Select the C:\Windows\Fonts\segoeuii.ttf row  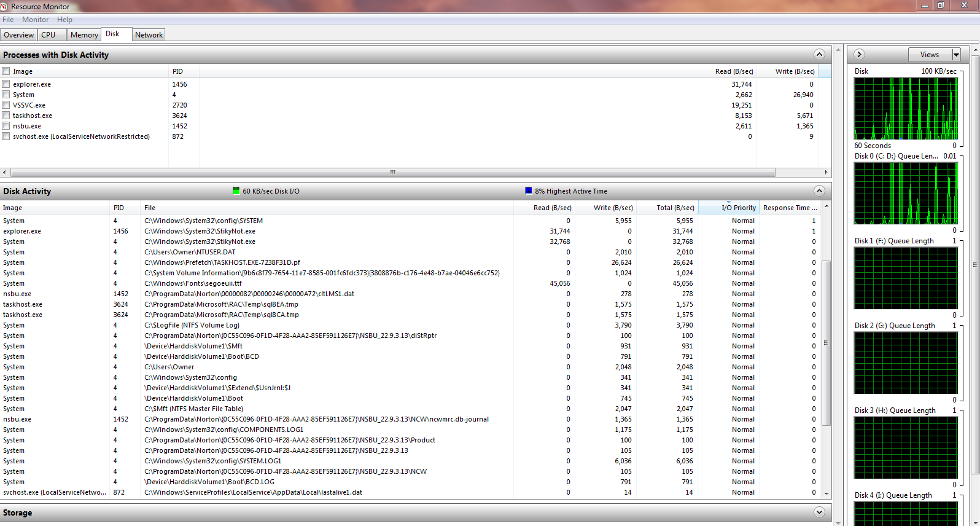pyautogui.click(x=410, y=283)
